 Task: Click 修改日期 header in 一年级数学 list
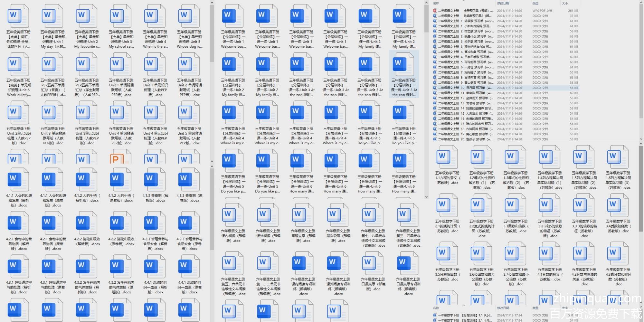[x=502, y=308]
